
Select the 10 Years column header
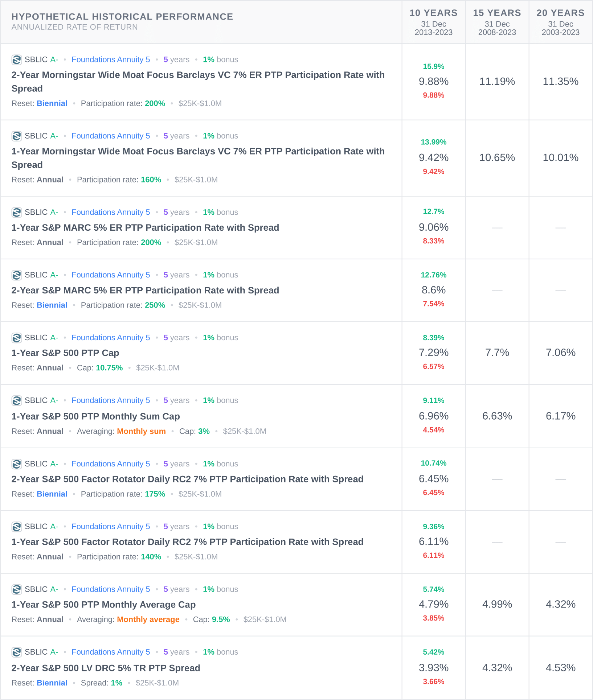(x=433, y=22)
